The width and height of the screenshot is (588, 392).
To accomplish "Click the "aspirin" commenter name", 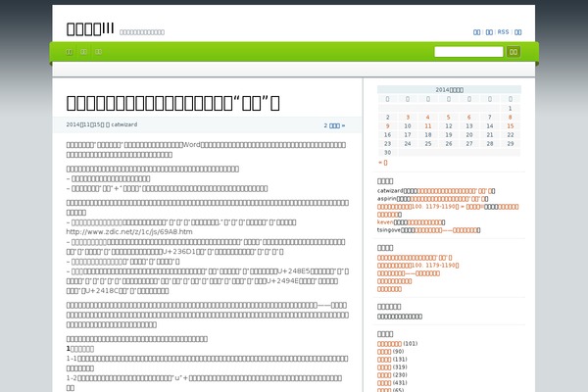I will [x=387, y=198].
